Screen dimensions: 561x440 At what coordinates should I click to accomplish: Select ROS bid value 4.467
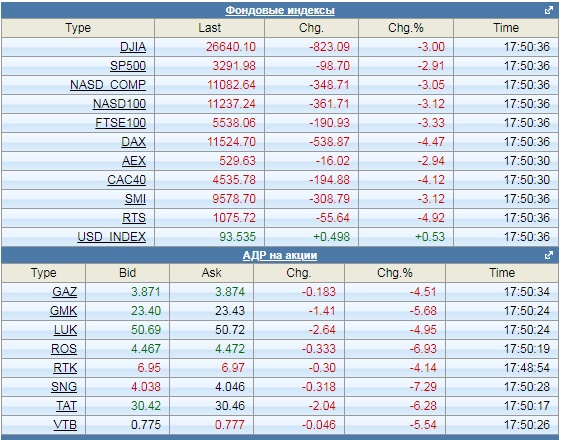tap(146, 348)
